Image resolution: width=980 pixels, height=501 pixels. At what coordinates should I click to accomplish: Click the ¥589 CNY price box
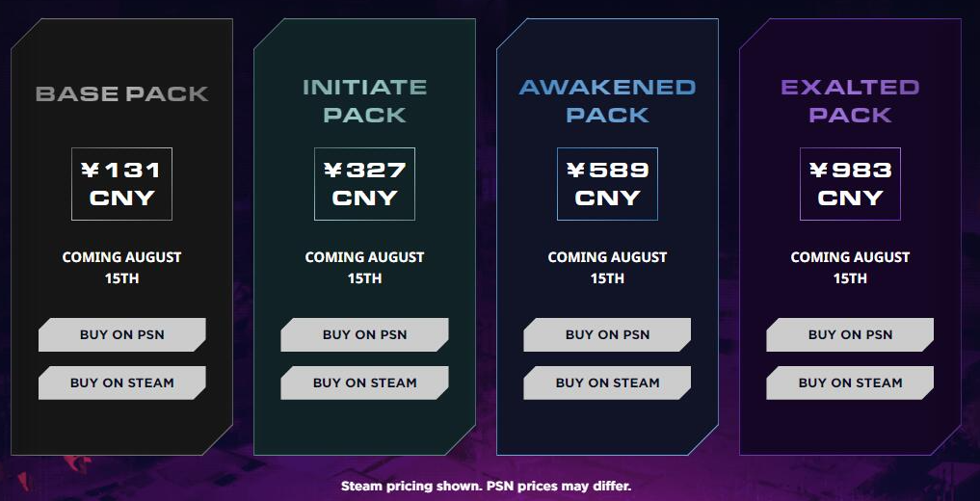click(x=607, y=184)
